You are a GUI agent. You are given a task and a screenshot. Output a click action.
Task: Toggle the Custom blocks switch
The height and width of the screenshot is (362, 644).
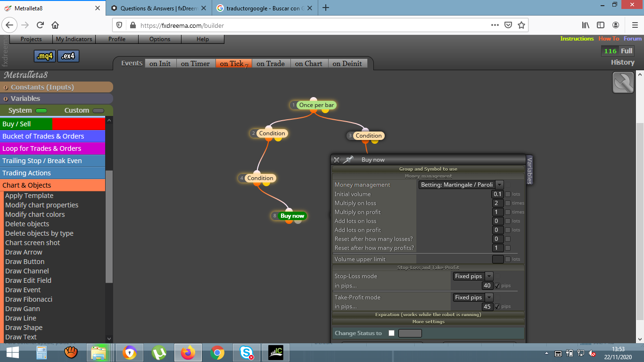pos(98,111)
